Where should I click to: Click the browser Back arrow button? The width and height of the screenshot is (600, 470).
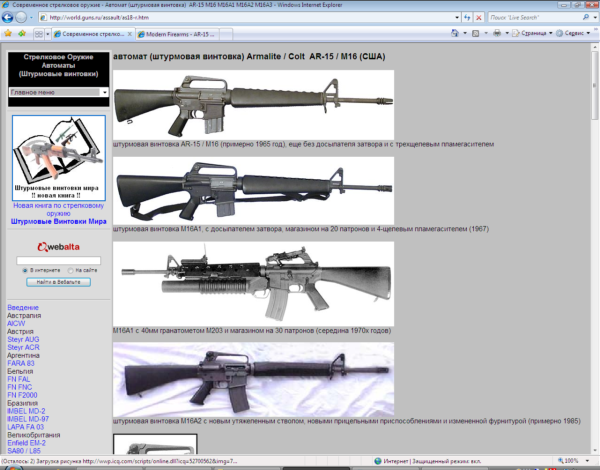coord(10,17)
